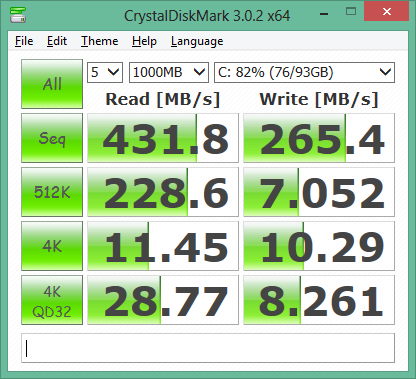Select the Seq read result 431.8

point(163,138)
